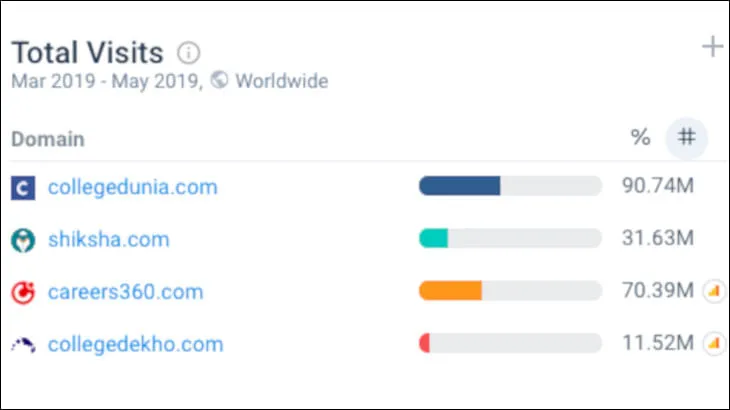The height and width of the screenshot is (410, 730).
Task: Click the Domain column header
Action: tap(48, 139)
